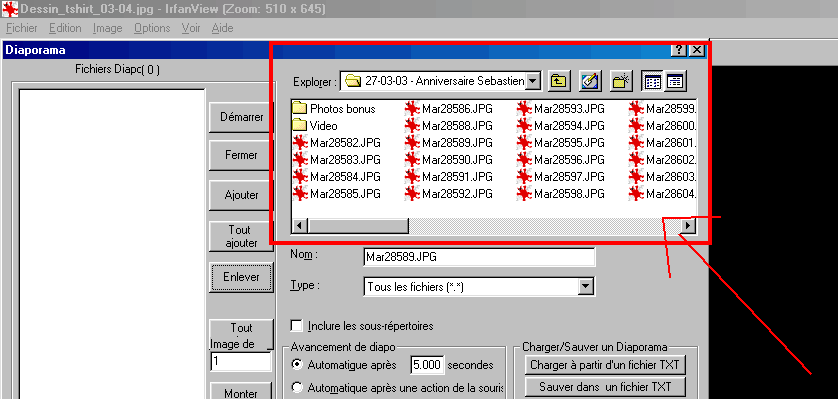Click the dialog help question mark button
Image resolution: width=838 pixels, height=399 pixels.
click(678, 50)
